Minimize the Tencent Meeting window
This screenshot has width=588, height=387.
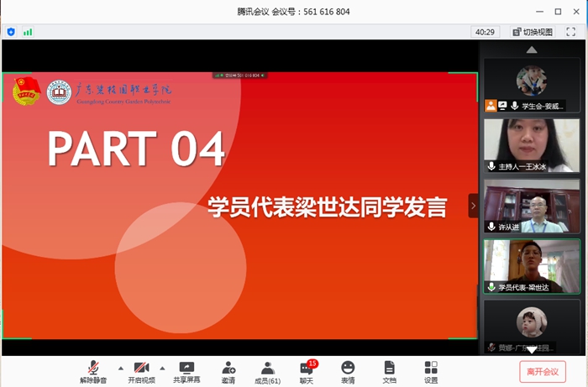click(x=539, y=12)
